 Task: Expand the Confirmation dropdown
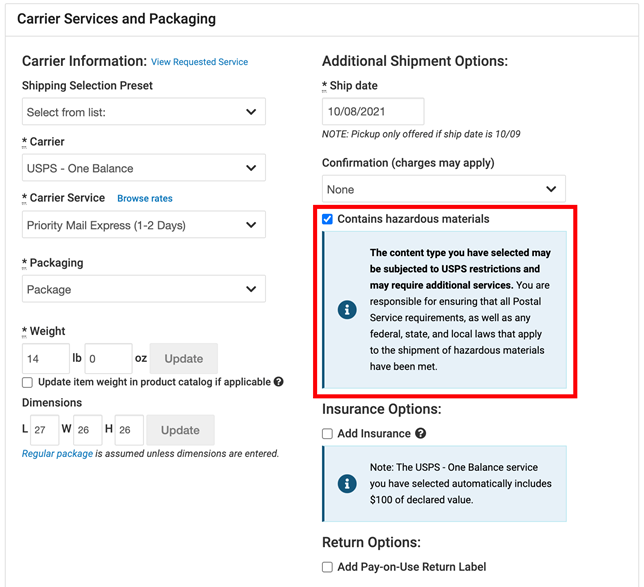[x=443, y=189]
